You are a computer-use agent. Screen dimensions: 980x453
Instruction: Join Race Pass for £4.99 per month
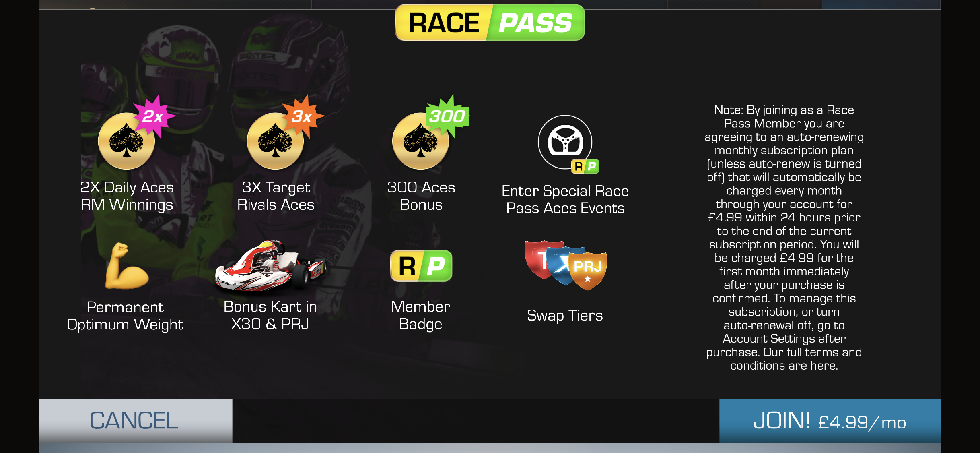click(830, 421)
